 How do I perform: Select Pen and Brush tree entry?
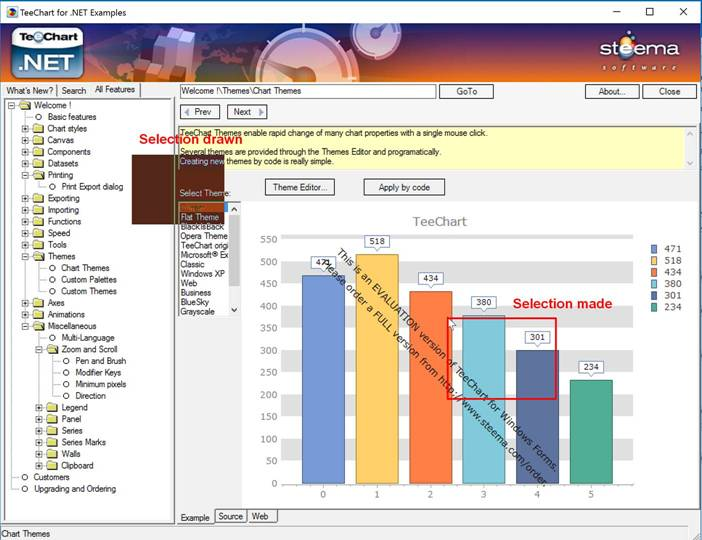[x=101, y=361]
